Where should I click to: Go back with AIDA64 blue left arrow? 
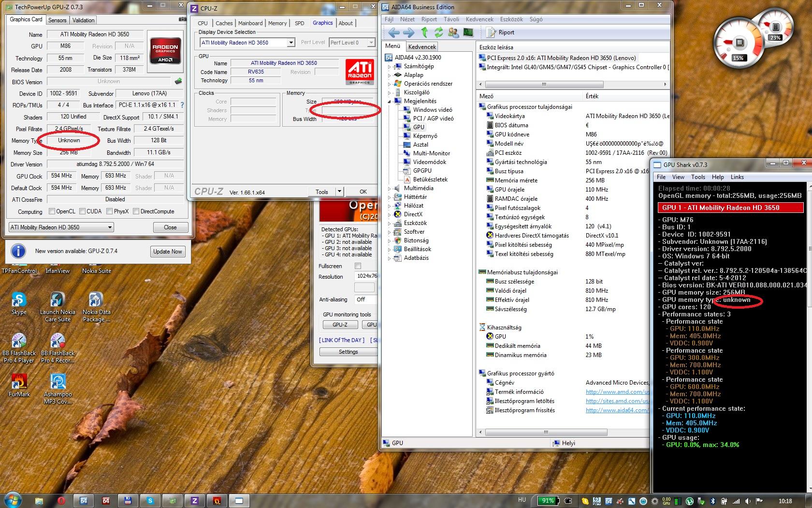394,32
